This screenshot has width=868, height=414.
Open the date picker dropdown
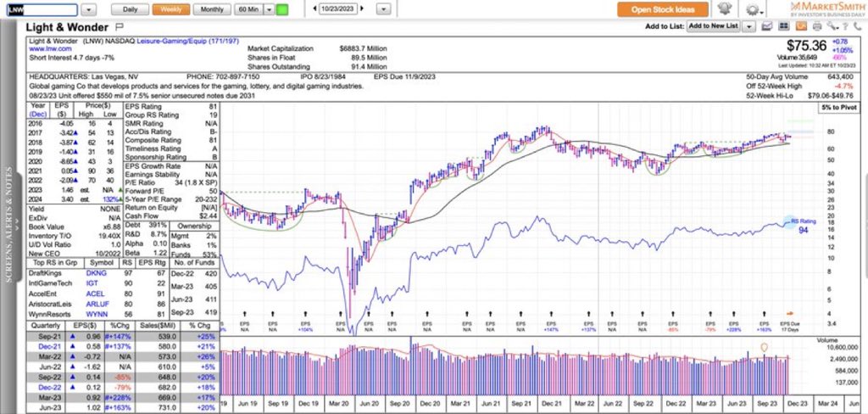384,8
